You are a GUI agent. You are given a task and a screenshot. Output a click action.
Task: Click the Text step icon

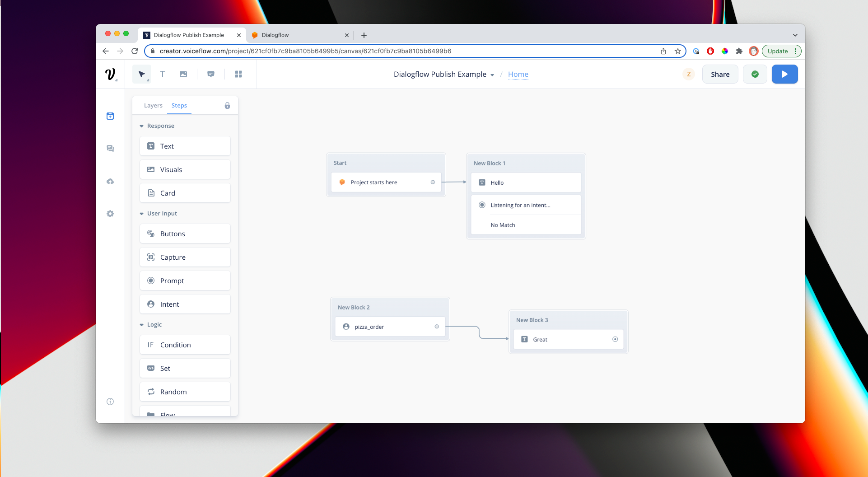151,146
